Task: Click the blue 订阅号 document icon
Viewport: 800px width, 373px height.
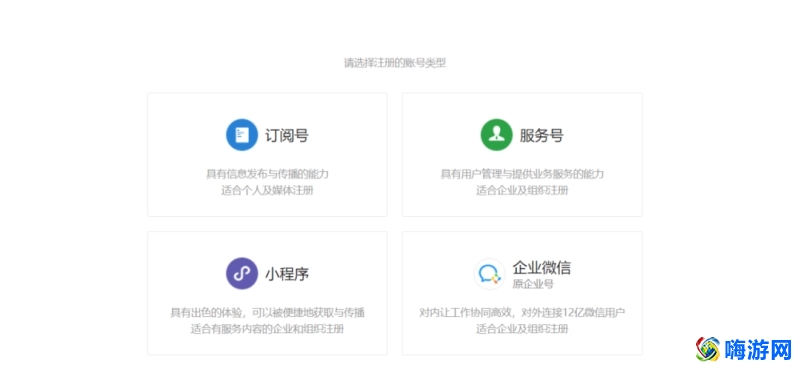Action: coord(242,135)
